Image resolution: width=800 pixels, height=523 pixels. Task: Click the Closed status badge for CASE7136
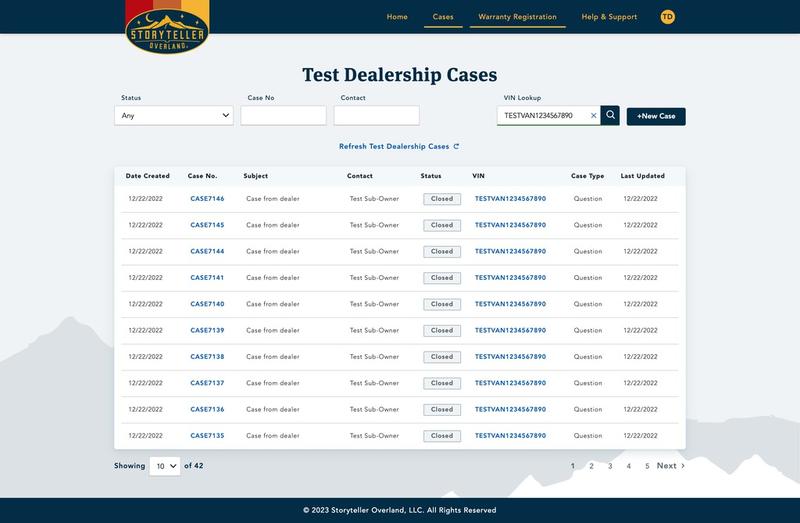(442, 410)
